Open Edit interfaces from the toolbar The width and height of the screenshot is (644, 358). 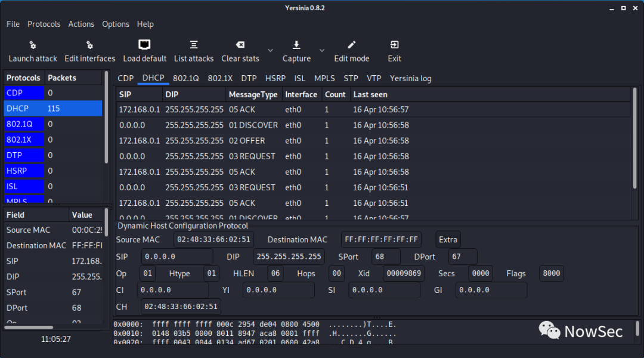coord(89,45)
